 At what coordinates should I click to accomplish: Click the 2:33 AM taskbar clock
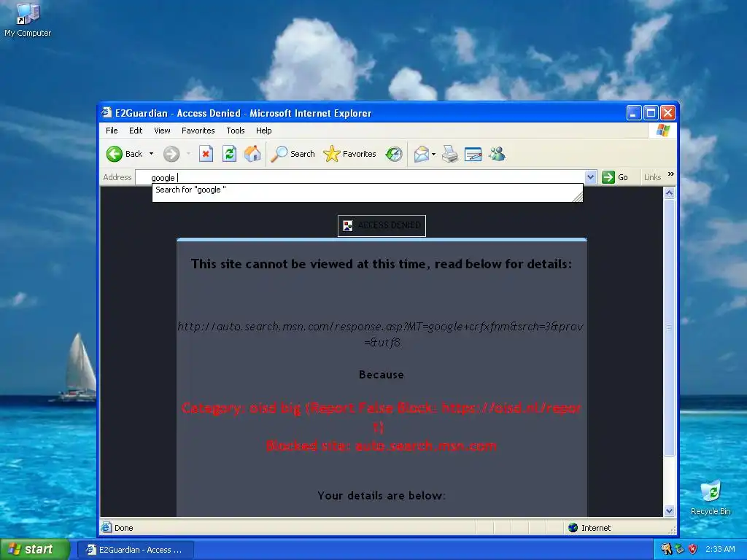[720, 550]
